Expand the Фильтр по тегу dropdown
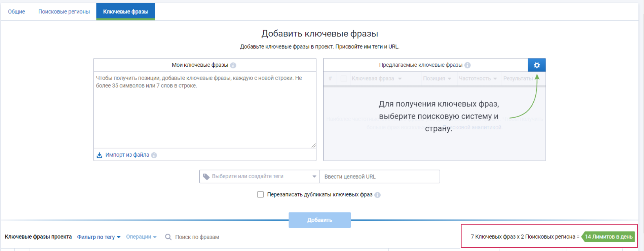 (x=99, y=237)
